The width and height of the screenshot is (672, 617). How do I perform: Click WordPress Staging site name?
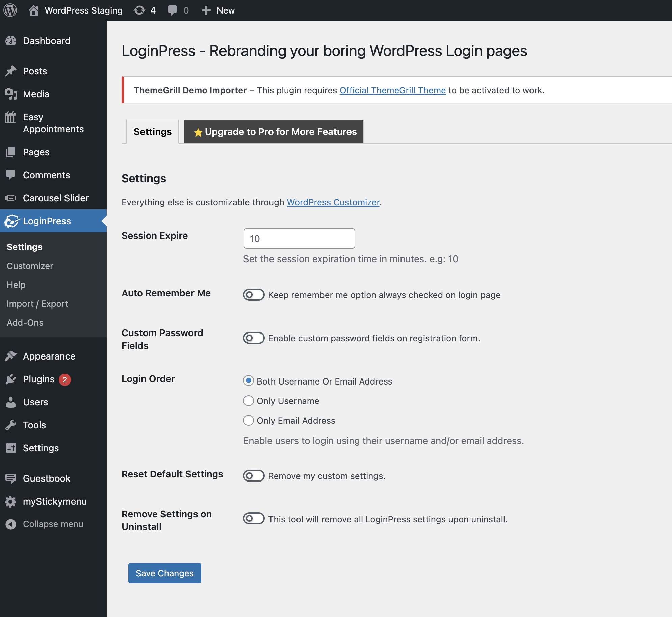[84, 10]
